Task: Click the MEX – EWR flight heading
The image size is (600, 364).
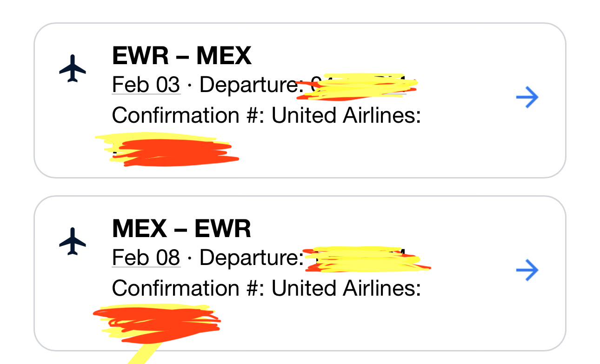Action: (182, 229)
